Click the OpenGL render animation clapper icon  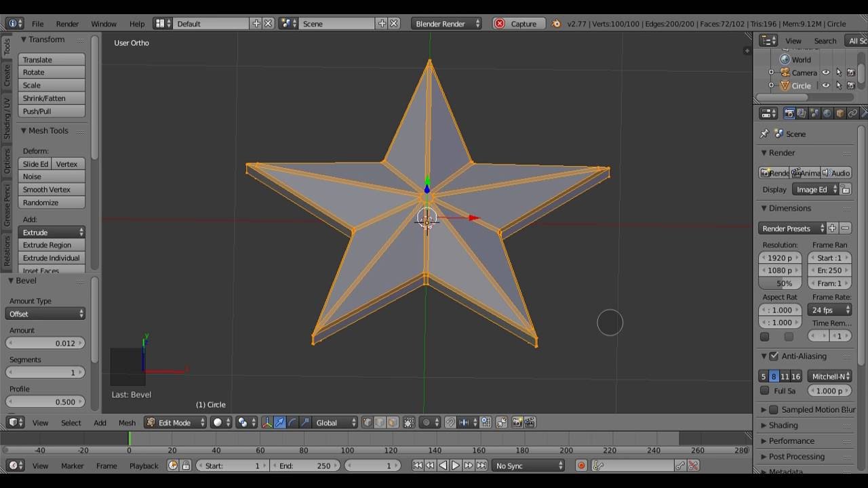[x=530, y=422]
